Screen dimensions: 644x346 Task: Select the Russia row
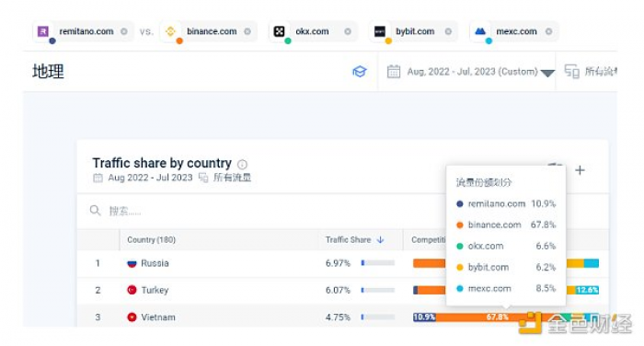pos(342,263)
